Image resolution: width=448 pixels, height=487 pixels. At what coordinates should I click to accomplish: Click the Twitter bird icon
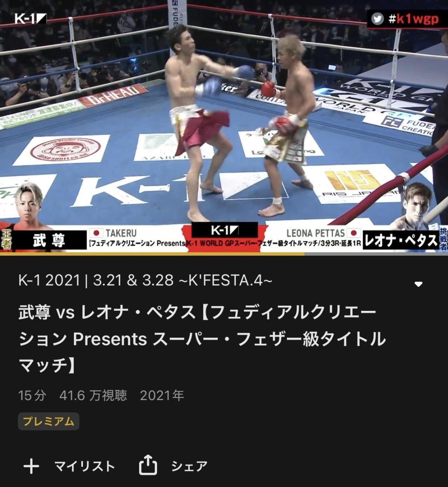(x=378, y=19)
